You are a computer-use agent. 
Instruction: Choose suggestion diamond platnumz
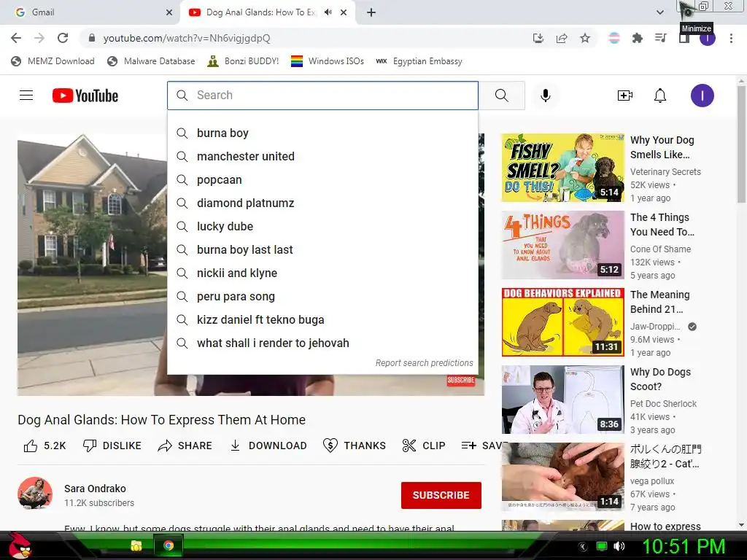(322, 203)
